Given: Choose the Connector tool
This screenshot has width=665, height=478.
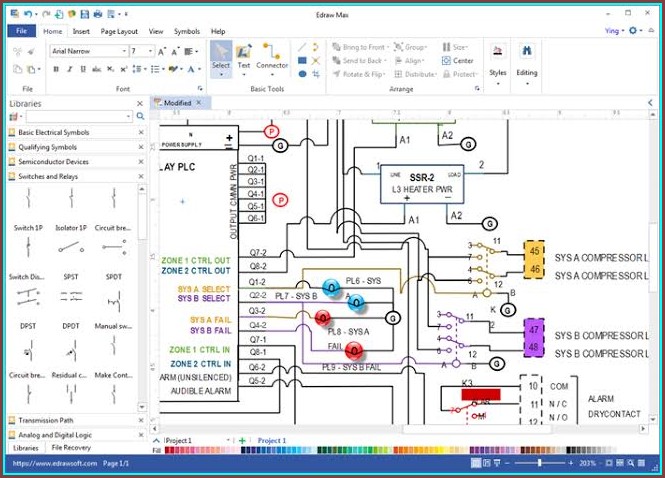Looking at the screenshot, I should click(272, 58).
